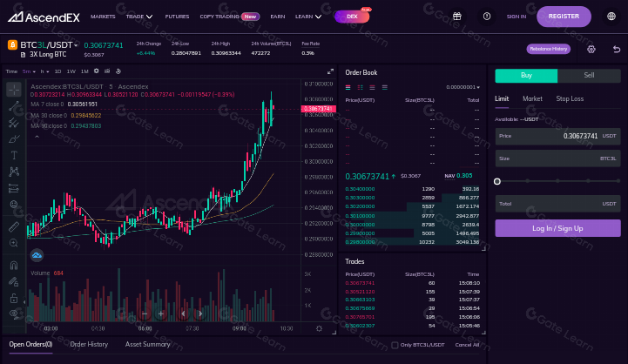Image resolution: width=628 pixels, height=364 pixels.
Task: Switch to the Sell side
Action: click(589, 75)
